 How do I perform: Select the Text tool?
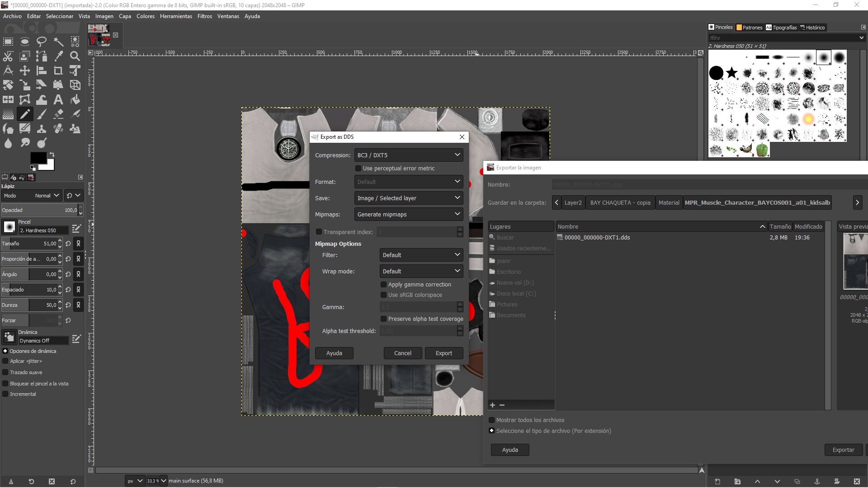click(x=58, y=99)
